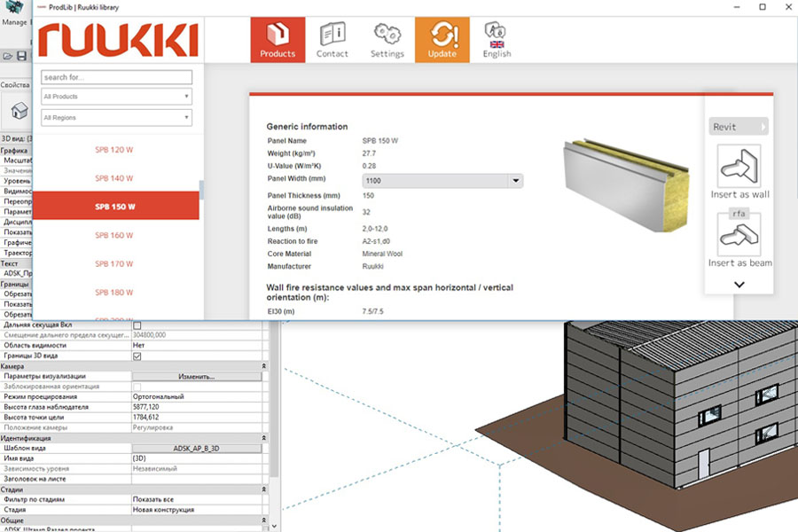This screenshot has width=798, height=532.
Task: Expand the Revit export format selector
Action: pyautogui.click(x=739, y=127)
